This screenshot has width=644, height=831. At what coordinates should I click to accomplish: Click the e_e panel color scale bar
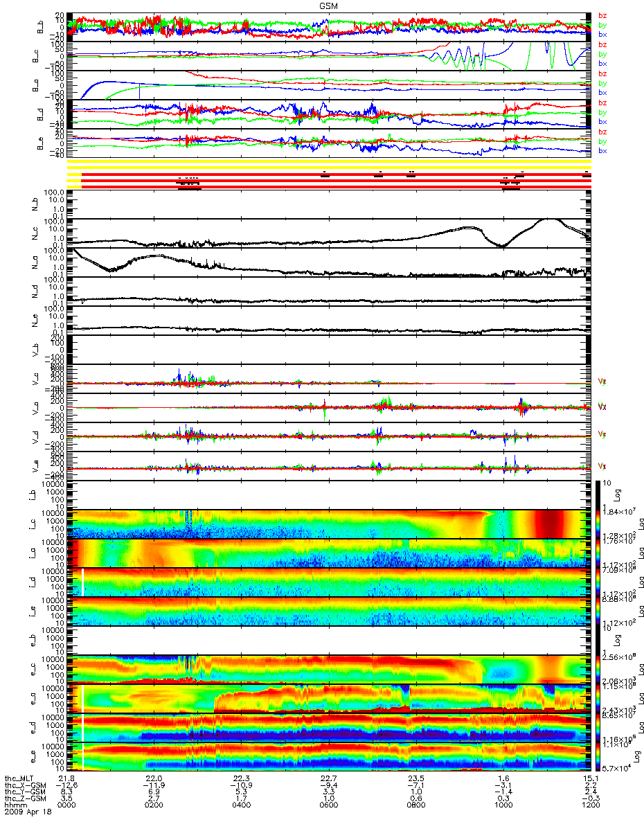click(598, 757)
